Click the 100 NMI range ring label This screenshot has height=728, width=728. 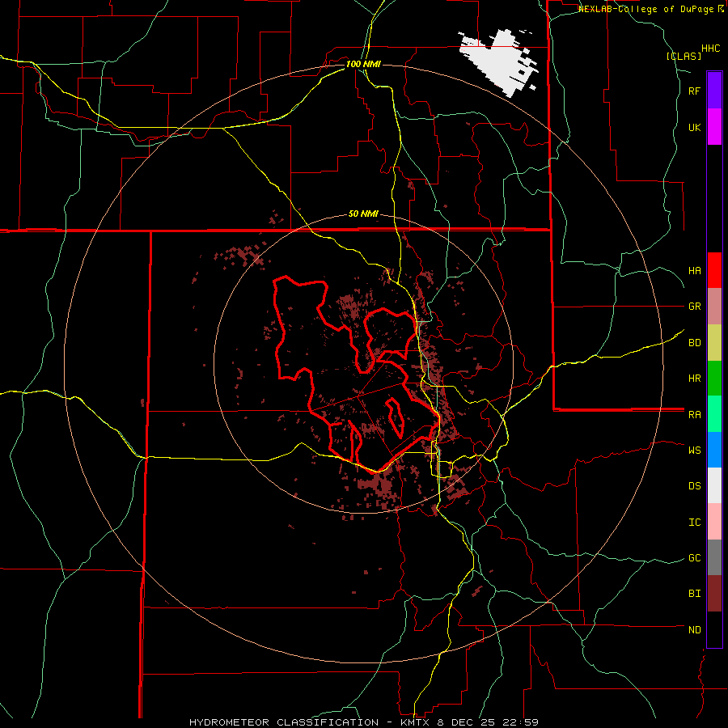tap(363, 64)
